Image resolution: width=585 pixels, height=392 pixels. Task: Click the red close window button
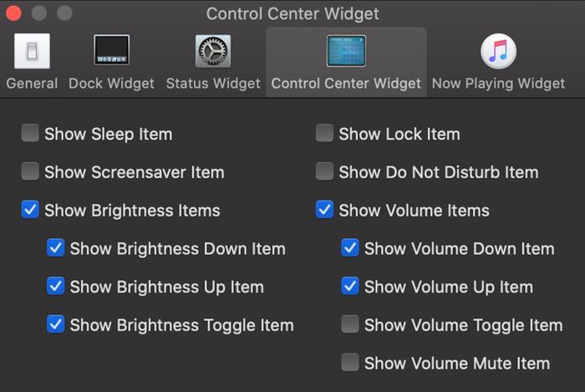tap(14, 13)
